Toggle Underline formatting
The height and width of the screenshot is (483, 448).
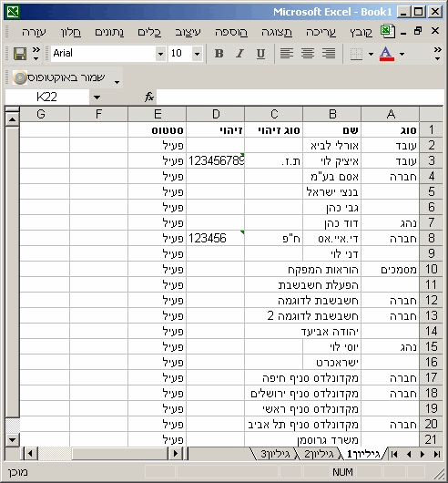tap(260, 54)
